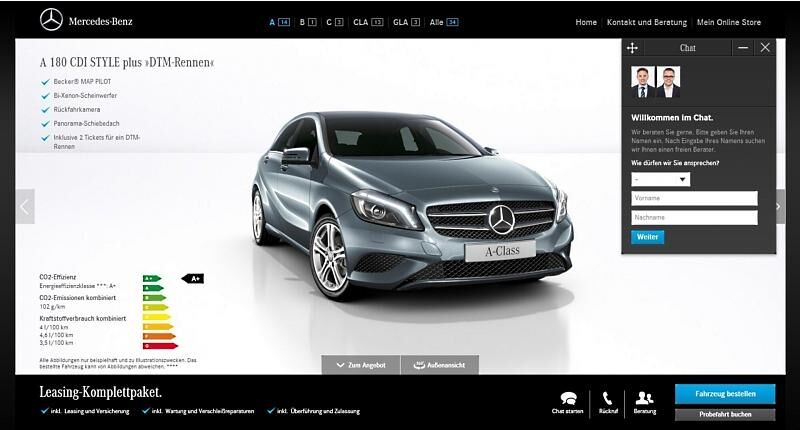Viewport: 800px width, 430px height.
Task: Select the B model class tab
Action: 308,22
